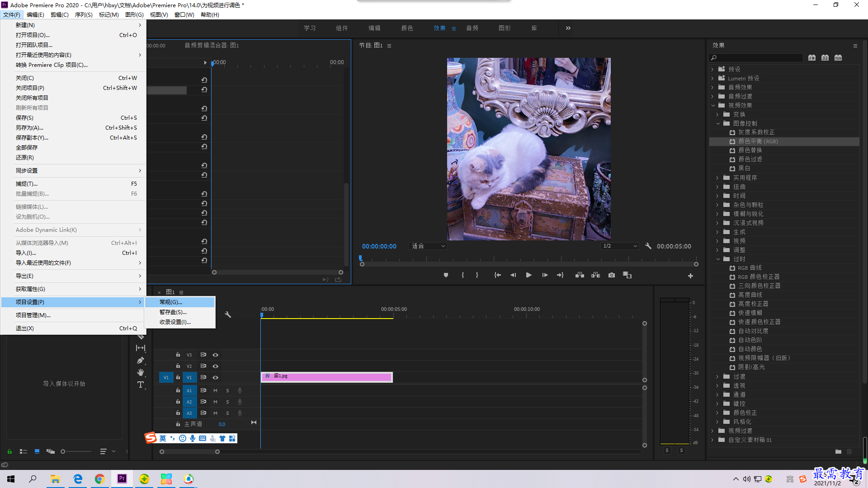Click Step Forward one frame button
868x488 pixels.
pos(545,275)
